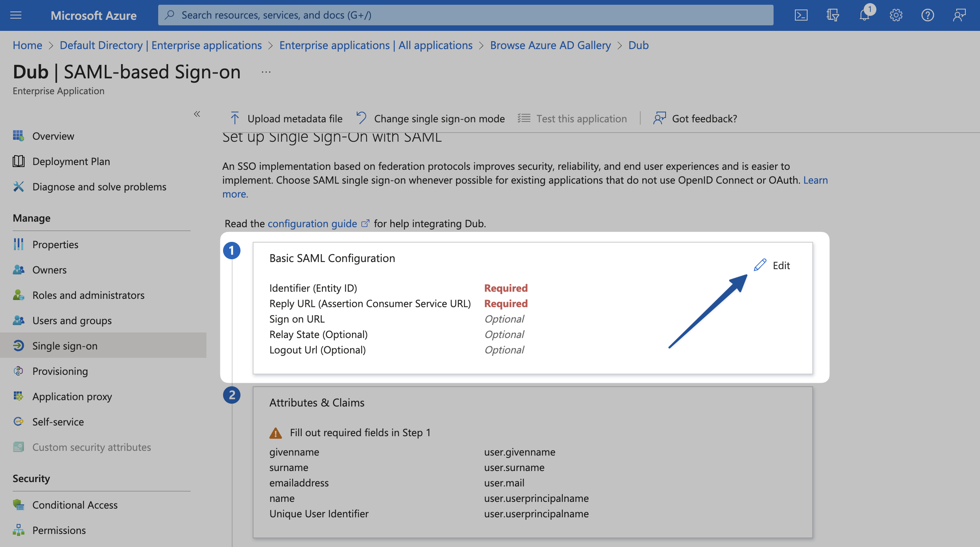Image resolution: width=980 pixels, height=547 pixels.
Task: Open the help question mark icon
Action: click(x=927, y=15)
